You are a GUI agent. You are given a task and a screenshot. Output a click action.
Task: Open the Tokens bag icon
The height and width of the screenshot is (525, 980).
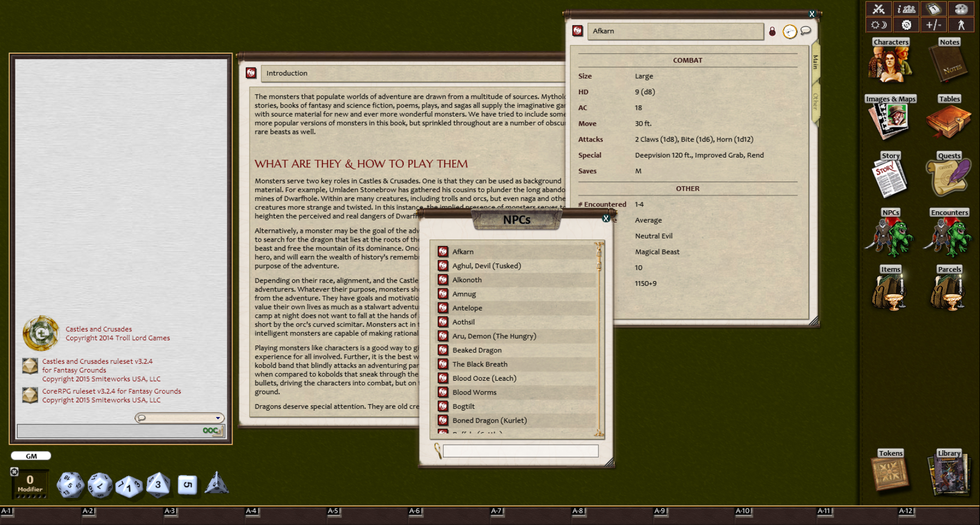890,473
